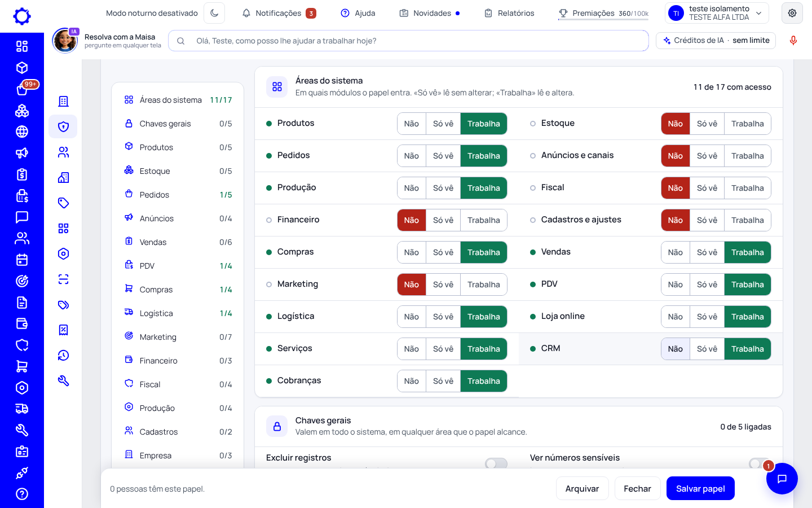This screenshot has height=508, width=812.
Task: Select Chaves gerais in the section list
Action: click(178, 124)
